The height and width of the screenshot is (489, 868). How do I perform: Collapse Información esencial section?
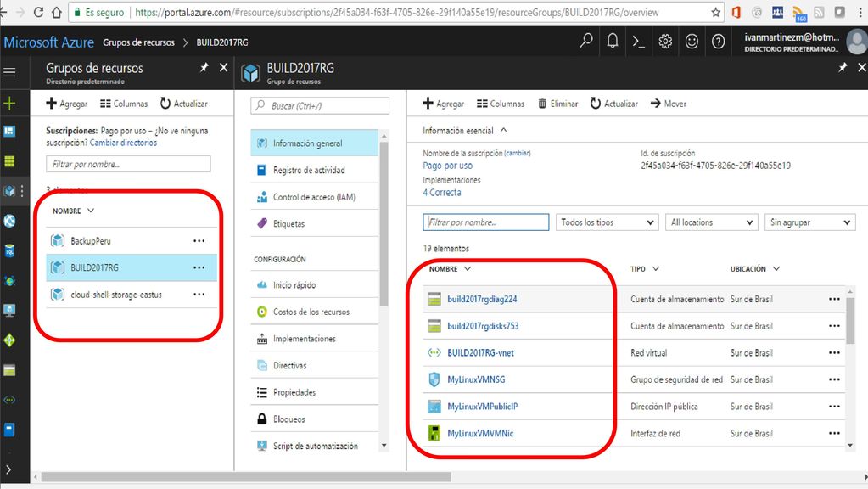click(x=465, y=131)
